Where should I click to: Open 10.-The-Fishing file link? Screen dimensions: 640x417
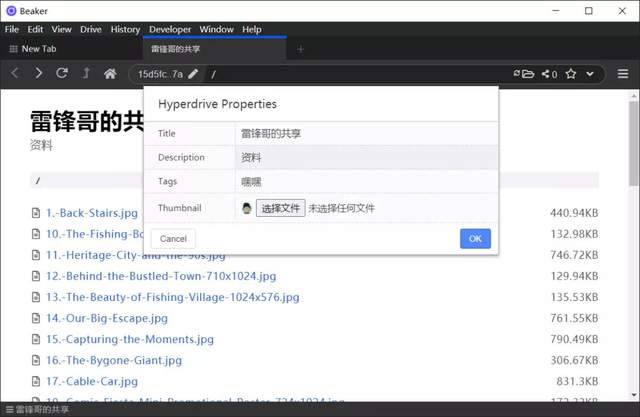point(95,234)
